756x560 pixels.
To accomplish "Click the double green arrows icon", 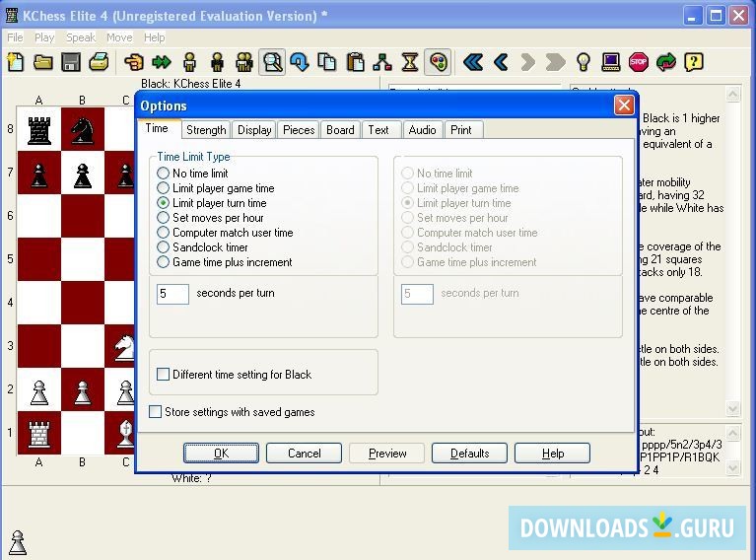I will point(161,62).
